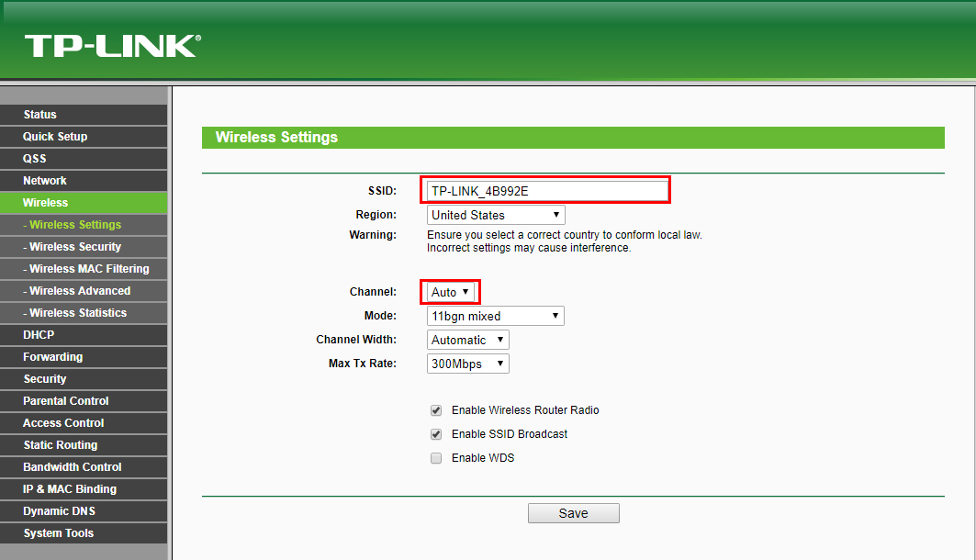Click the Enable WDS label text
This screenshot has width=976, height=560.
[x=483, y=458]
